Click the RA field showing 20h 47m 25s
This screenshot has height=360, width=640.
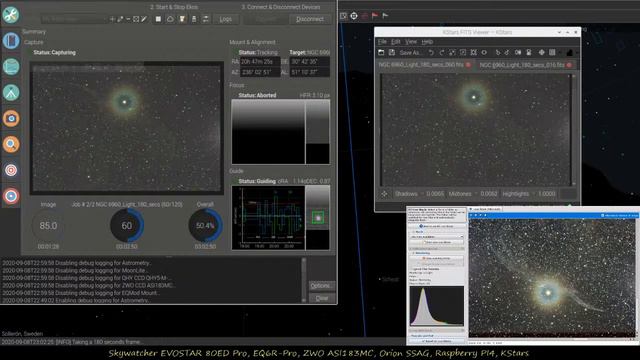[x=260, y=62]
